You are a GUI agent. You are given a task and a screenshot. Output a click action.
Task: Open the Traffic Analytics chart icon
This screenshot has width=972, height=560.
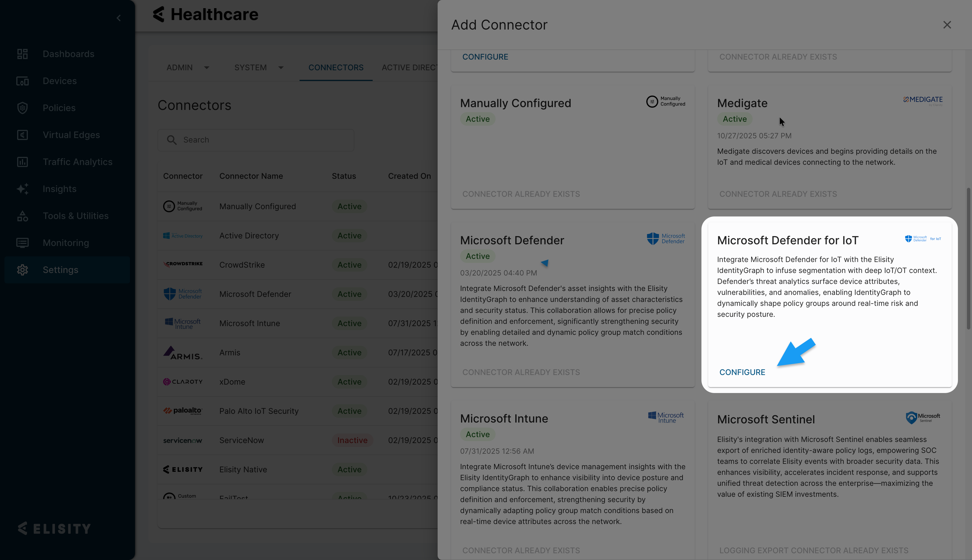22,162
